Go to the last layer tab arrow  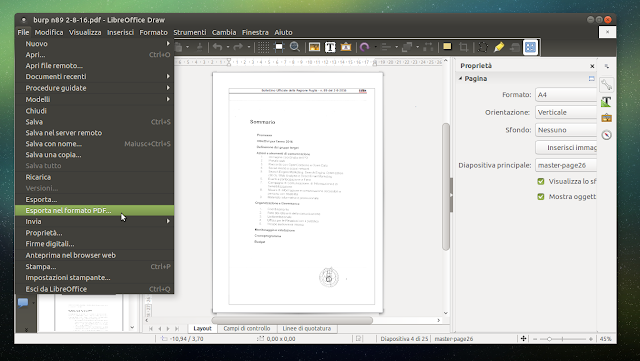pyautogui.click(x=177, y=329)
